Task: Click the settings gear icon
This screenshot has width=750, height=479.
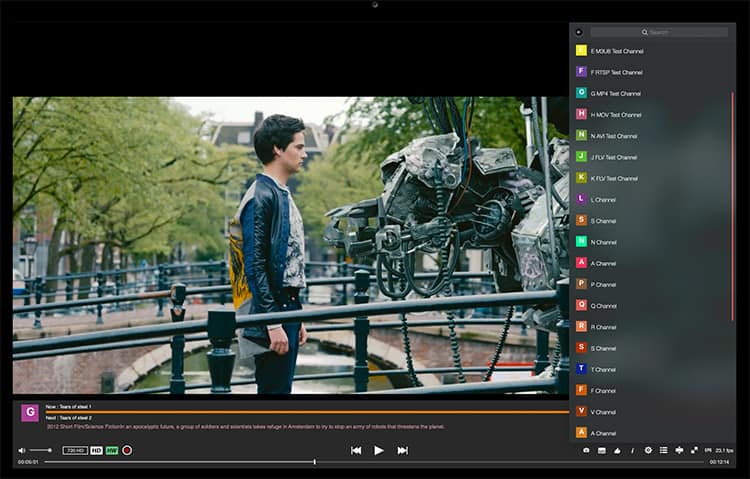Action: point(648,450)
